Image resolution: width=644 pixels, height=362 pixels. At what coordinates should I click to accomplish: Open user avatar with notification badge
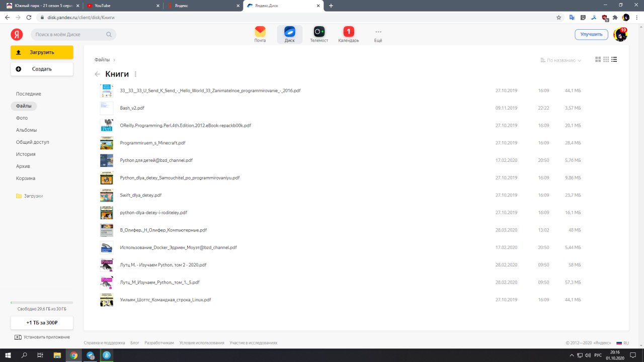coord(620,34)
